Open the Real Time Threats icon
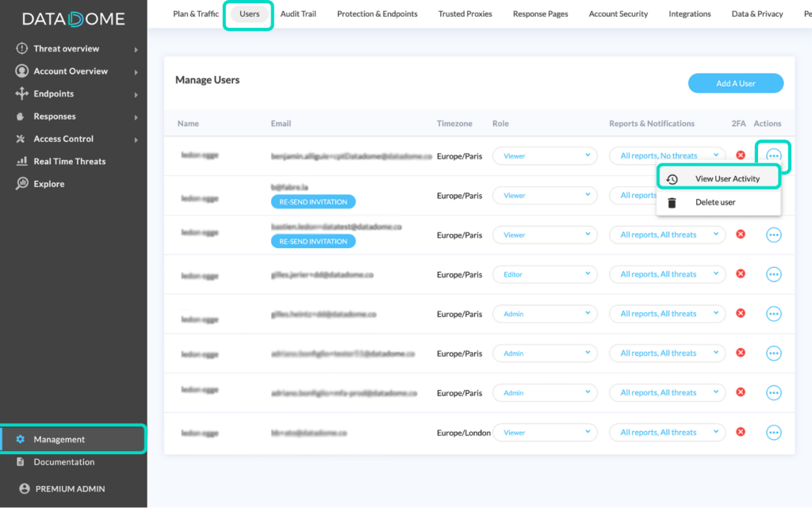Image resolution: width=812 pixels, height=512 pixels. pos(20,161)
